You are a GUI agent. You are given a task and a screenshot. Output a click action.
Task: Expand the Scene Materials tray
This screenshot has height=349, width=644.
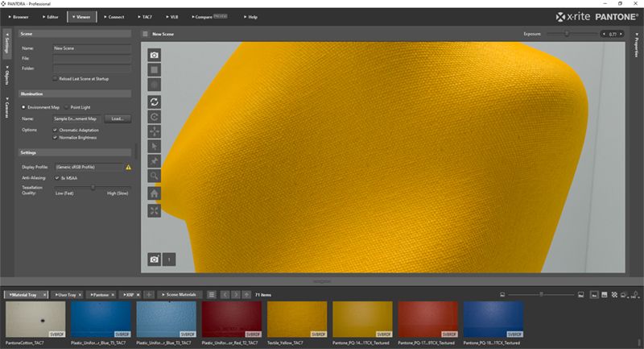click(179, 295)
